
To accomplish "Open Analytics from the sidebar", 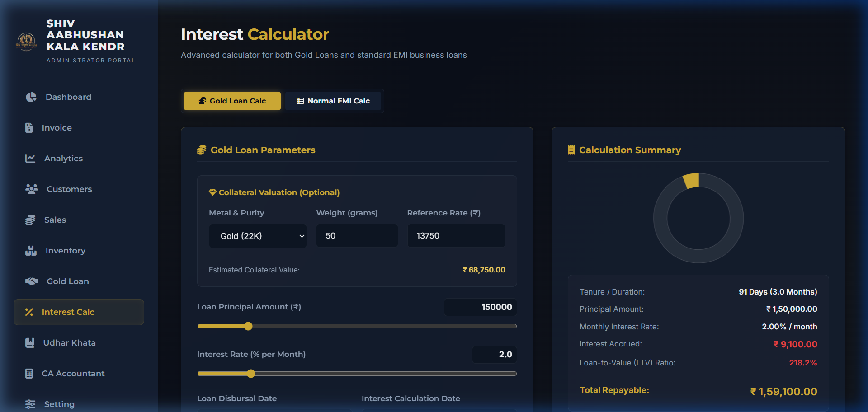I will click(79, 159).
